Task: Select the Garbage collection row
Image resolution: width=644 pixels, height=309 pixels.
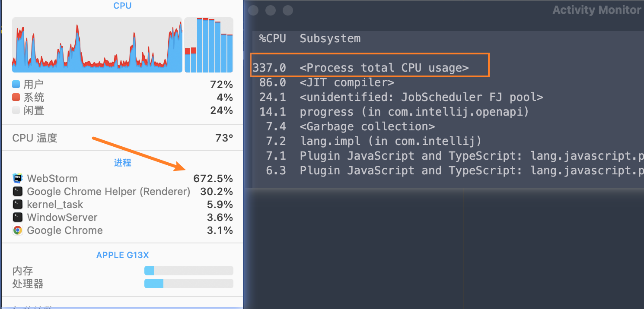Action: (x=367, y=126)
